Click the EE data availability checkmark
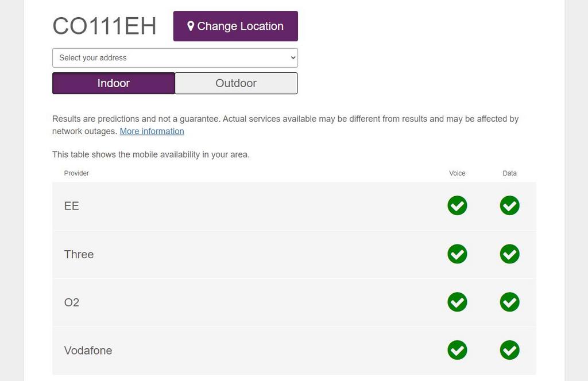 pyautogui.click(x=510, y=205)
